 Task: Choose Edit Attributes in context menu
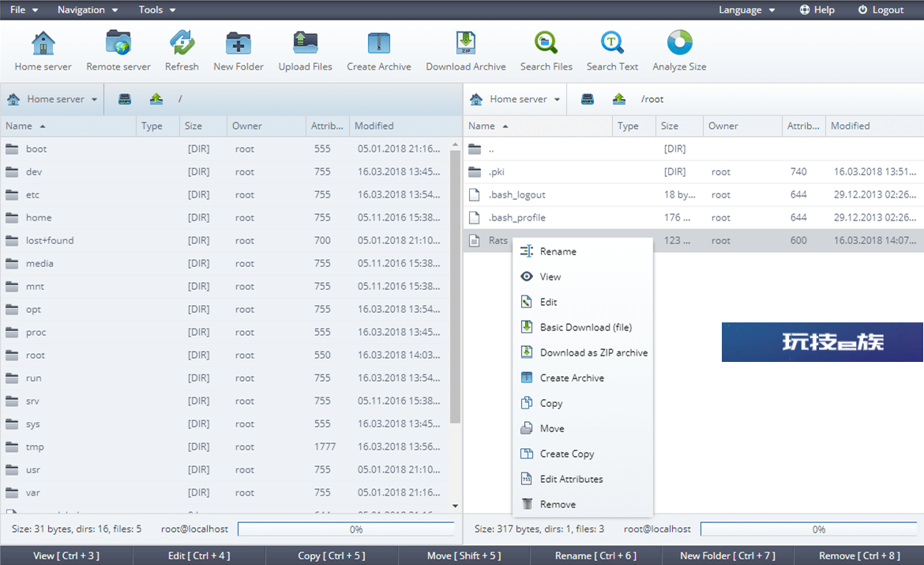[x=583, y=479]
